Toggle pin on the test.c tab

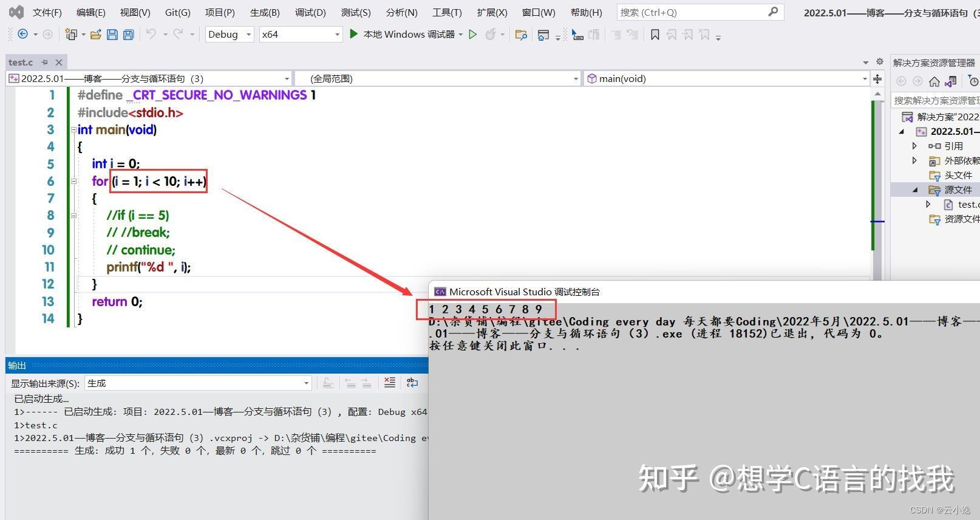pos(44,62)
